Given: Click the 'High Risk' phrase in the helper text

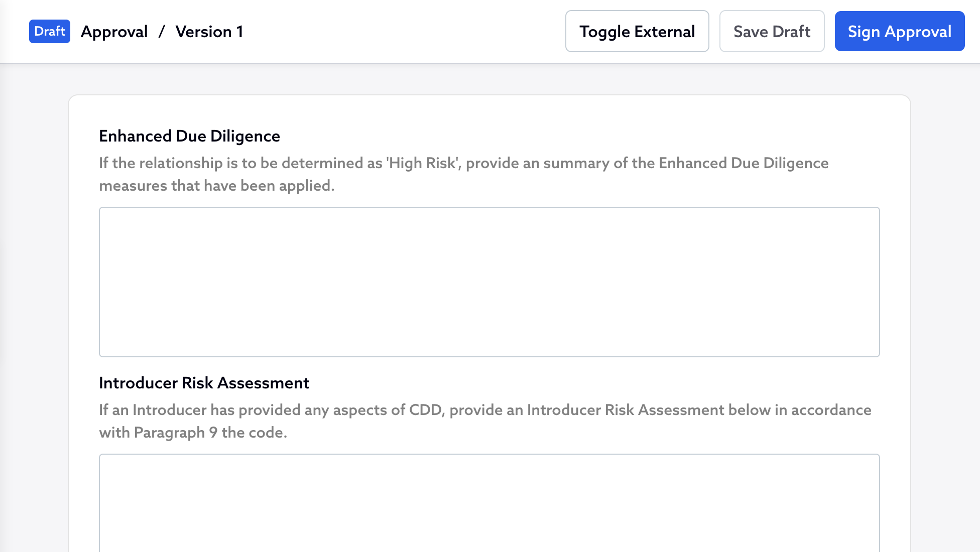Looking at the screenshot, I should coord(423,163).
